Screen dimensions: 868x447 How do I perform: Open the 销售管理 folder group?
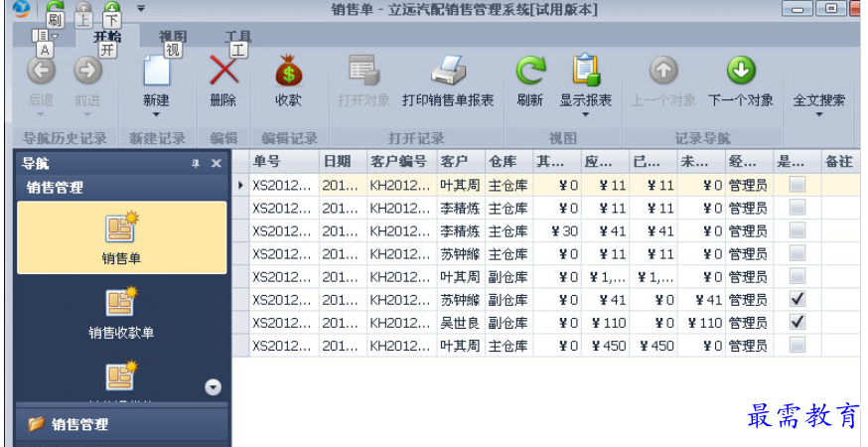tap(121, 425)
